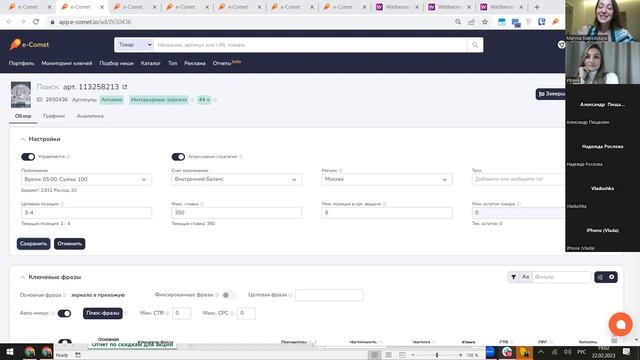This screenshot has width=640, height=360.
Task: Show hidden tray icons chevron
Action: tap(541, 352)
